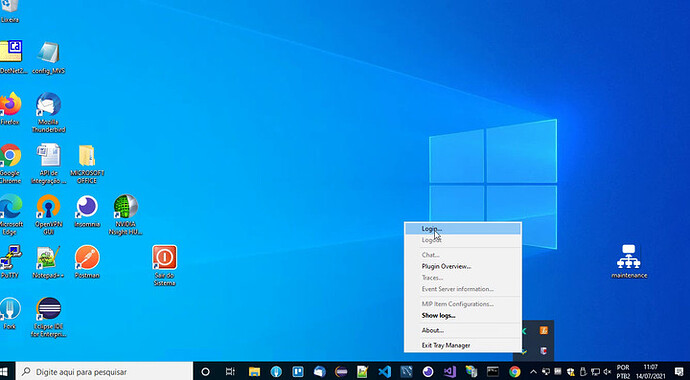Open the Fork app from the taskbar
This screenshot has height=380, width=690.
(276, 371)
